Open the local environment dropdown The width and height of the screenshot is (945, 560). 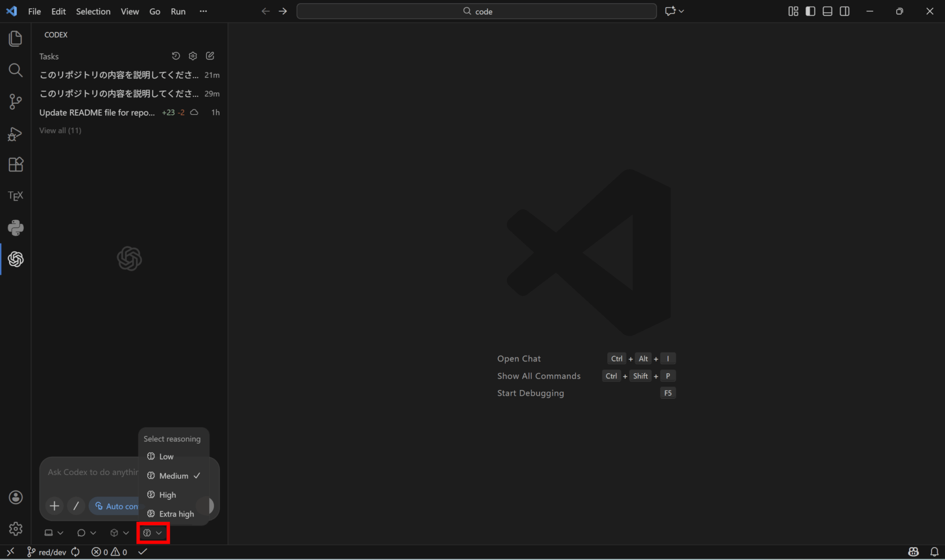click(54, 533)
